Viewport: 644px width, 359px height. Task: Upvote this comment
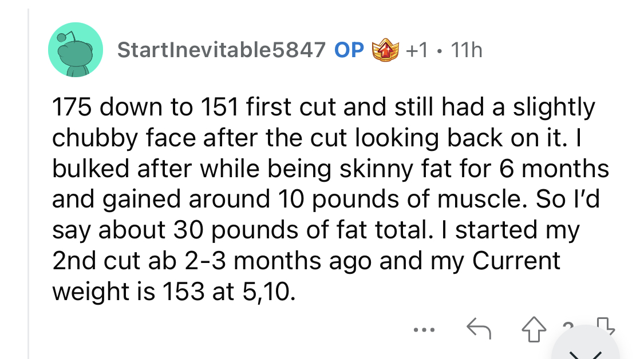click(x=534, y=329)
